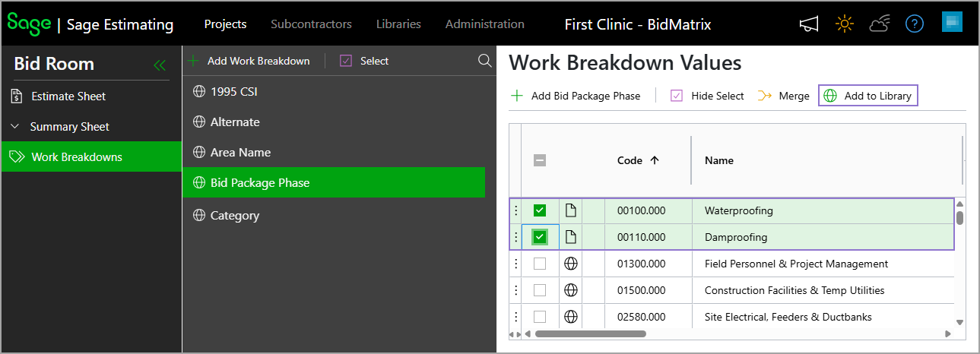Click the horizontal scrollbar thumb
This screenshot has height=354, width=980.
click(591, 333)
